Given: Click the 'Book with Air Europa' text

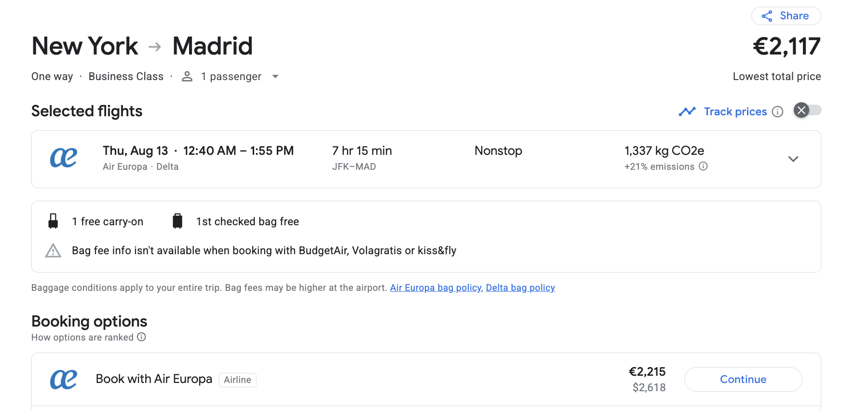Looking at the screenshot, I should 154,379.
